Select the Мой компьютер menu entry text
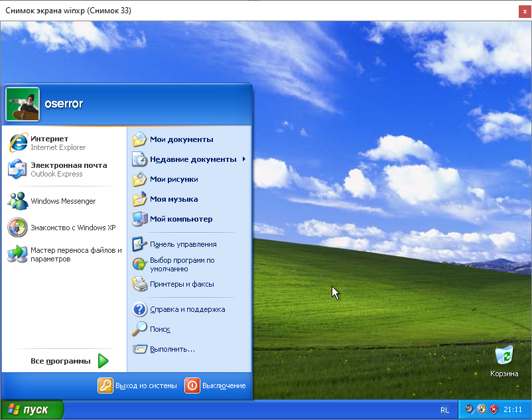 (181, 219)
